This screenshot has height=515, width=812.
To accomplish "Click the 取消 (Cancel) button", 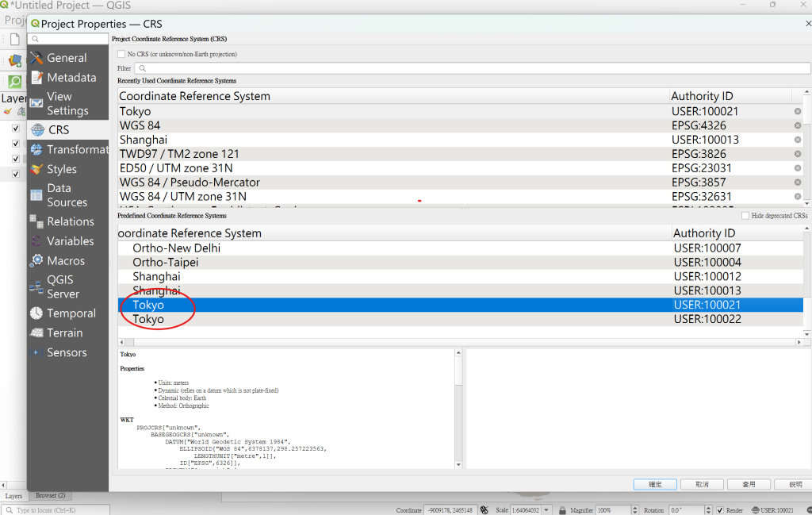I will (x=703, y=484).
